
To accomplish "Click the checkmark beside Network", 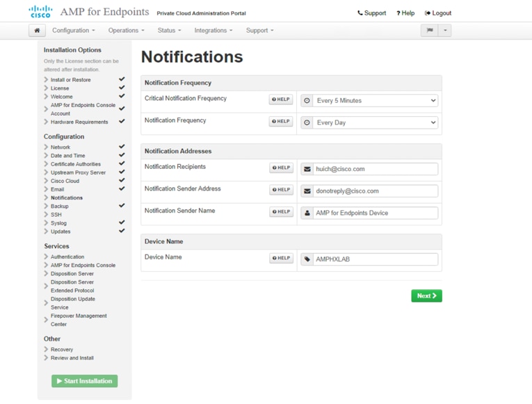I will tap(122, 147).
